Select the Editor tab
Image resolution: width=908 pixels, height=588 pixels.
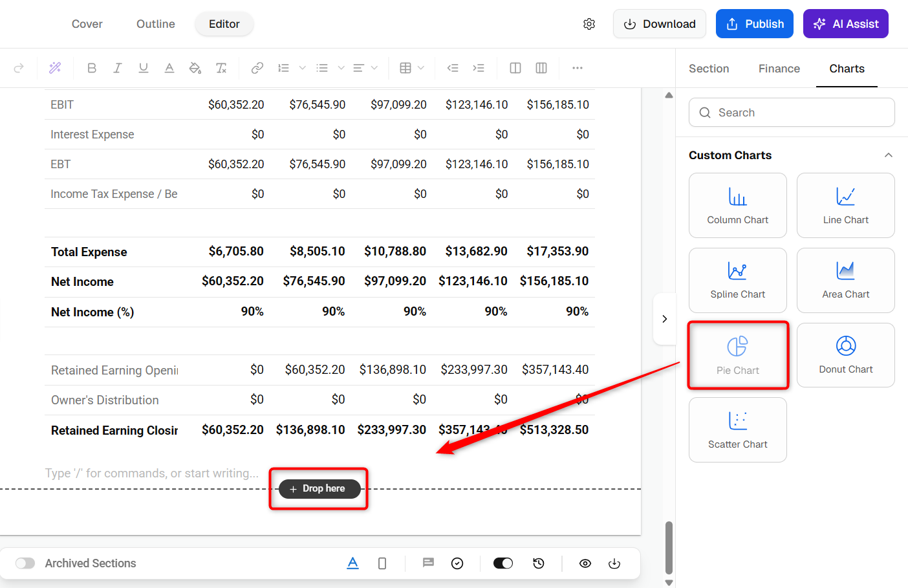tap(224, 24)
